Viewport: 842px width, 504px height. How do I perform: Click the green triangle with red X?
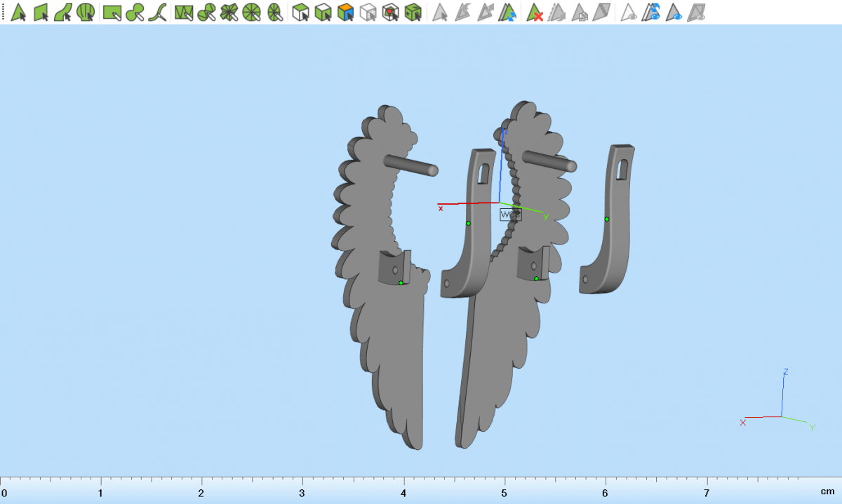[x=535, y=12]
